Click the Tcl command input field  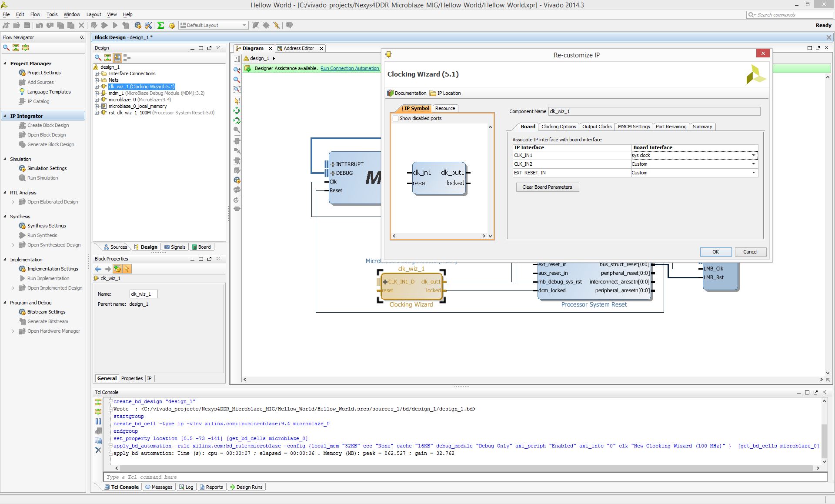[x=465, y=477]
